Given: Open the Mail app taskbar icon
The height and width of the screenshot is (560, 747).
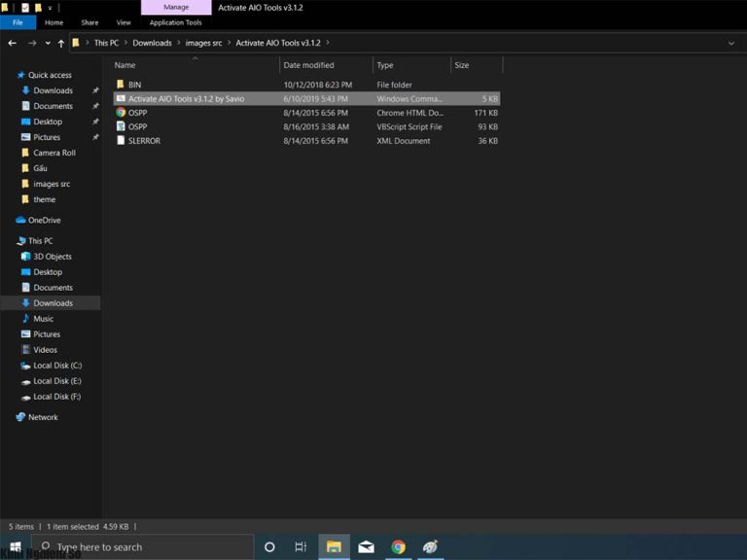Looking at the screenshot, I should [x=366, y=546].
